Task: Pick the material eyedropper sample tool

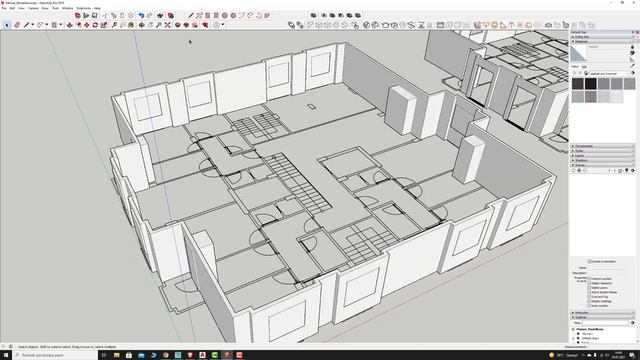Action: click(633, 65)
